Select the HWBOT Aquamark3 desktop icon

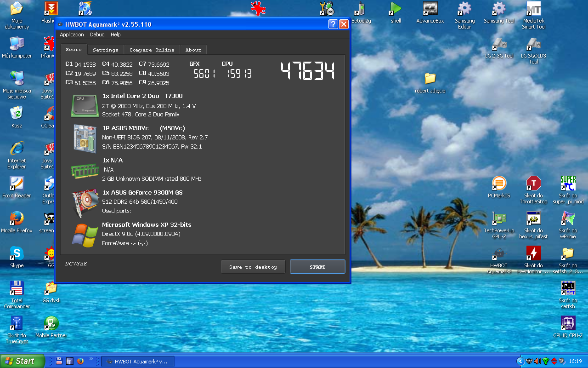[x=499, y=260]
